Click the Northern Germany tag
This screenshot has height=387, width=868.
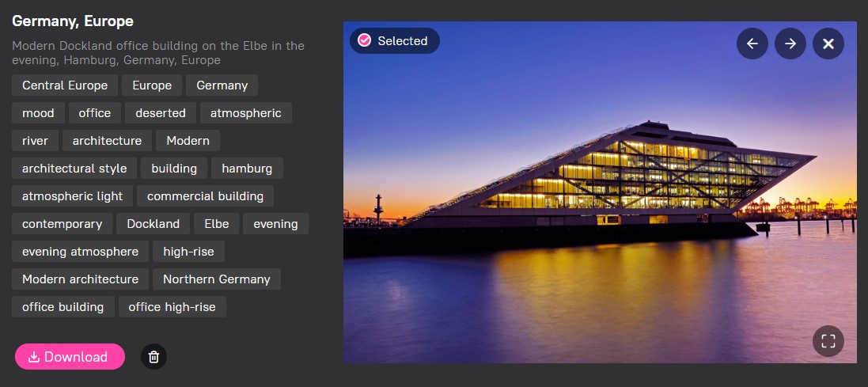coord(217,279)
